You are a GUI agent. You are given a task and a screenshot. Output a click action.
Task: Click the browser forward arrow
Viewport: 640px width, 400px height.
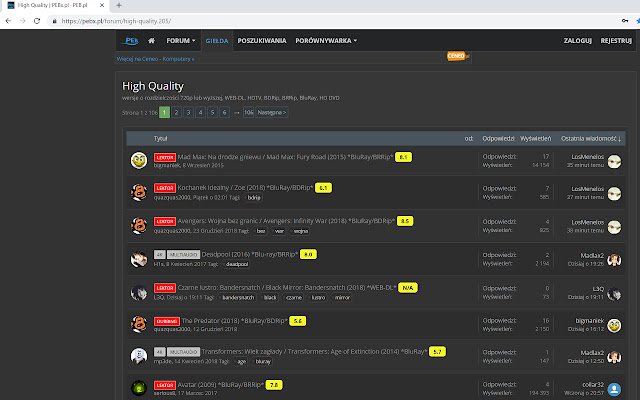[22, 21]
